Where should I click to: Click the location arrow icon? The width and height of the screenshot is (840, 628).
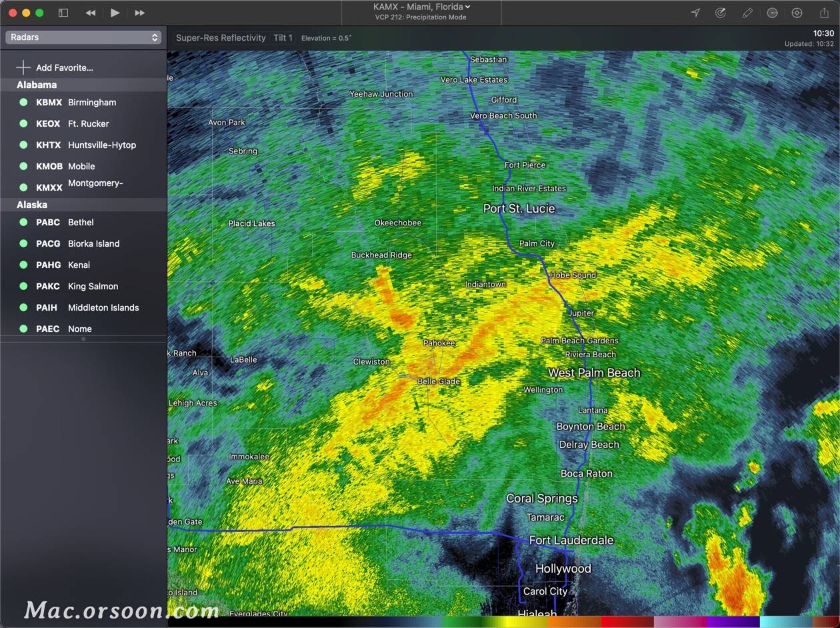pos(695,13)
